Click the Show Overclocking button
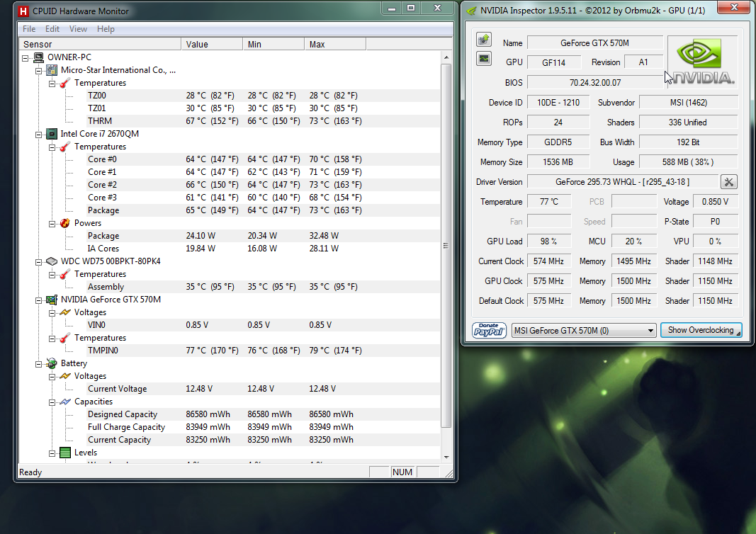Viewport: 756px width, 534px height. [701, 330]
